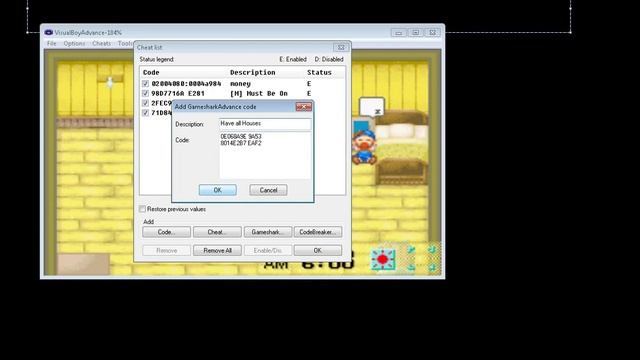Confirm Cheat list with bottom OK button
The image size is (640, 360).
[x=318, y=250]
